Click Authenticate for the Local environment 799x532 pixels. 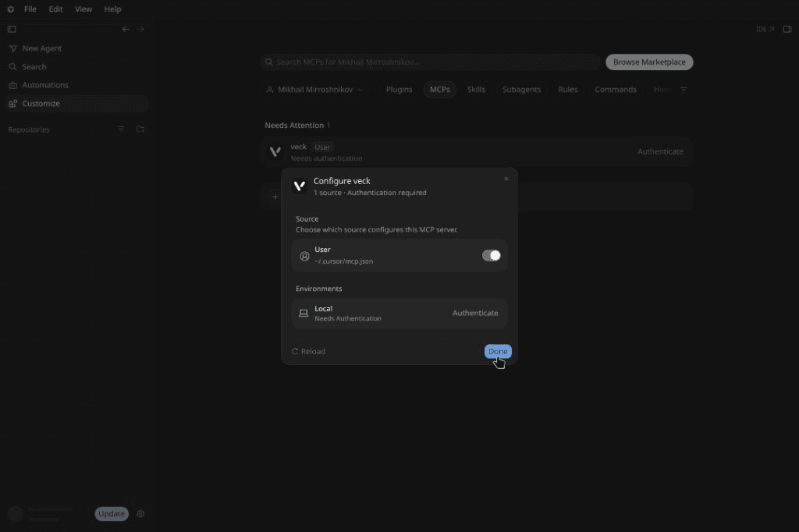[475, 314]
